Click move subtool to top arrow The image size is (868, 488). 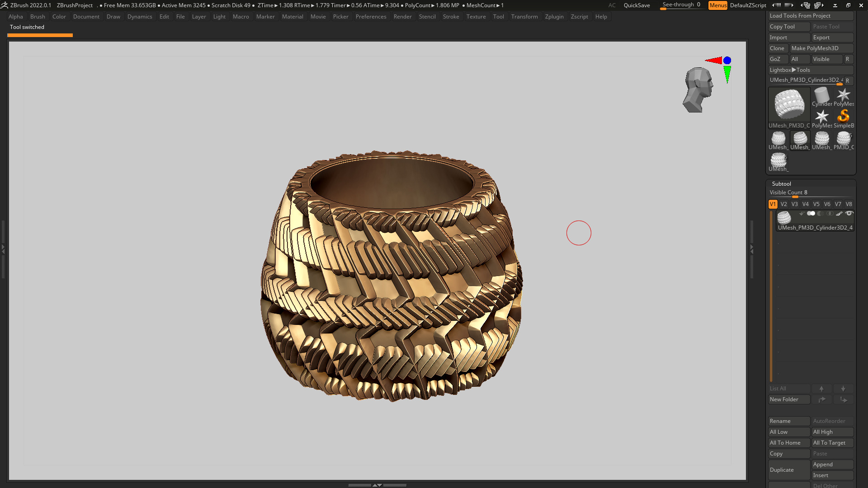click(821, 399)
